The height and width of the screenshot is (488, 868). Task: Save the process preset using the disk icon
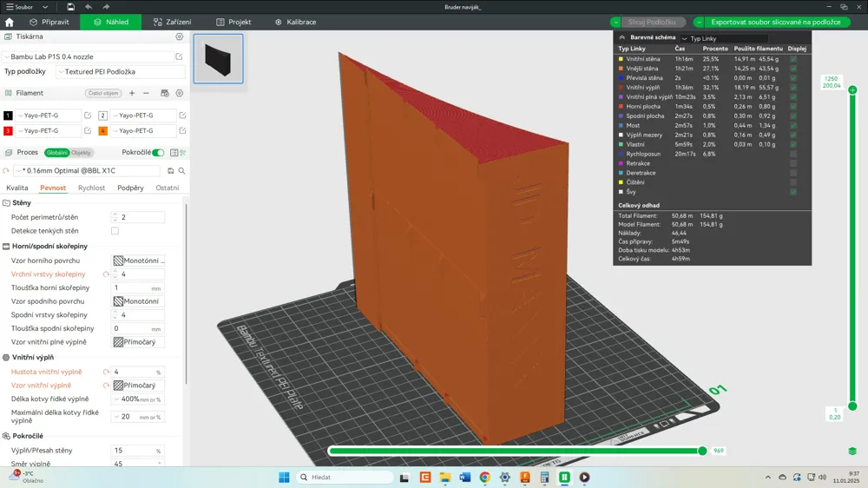pyautogui.click(x=170, y=171)
